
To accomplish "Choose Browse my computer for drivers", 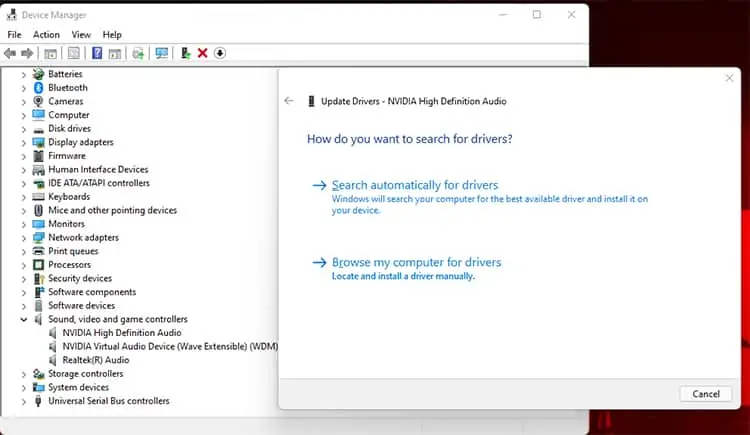I will pyautogui.click(x=416, y=262).
